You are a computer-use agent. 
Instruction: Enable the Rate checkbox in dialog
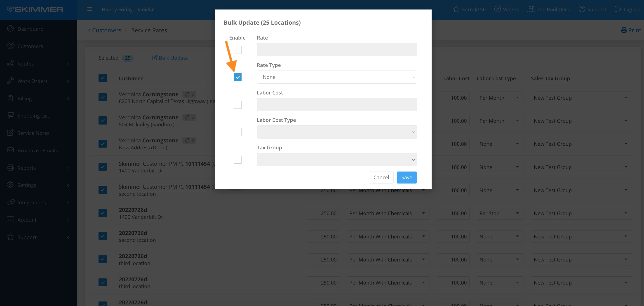237,49
